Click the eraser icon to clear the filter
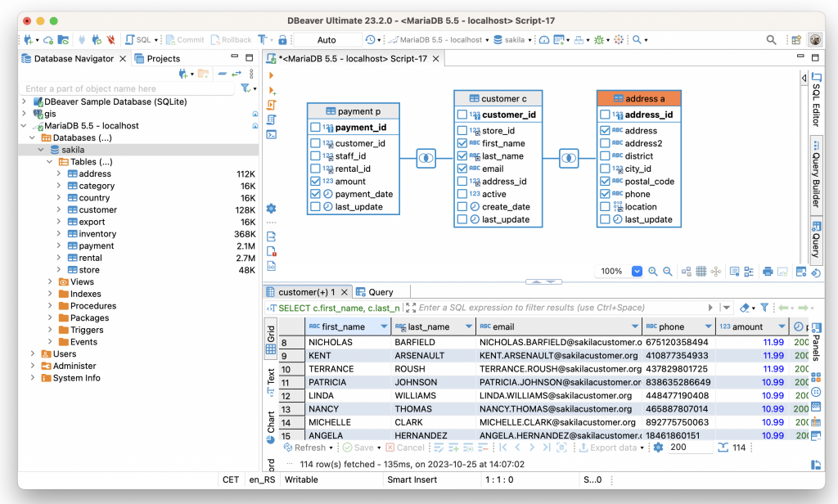The height and width of the screenshot is (504, 838). (745, 308)
